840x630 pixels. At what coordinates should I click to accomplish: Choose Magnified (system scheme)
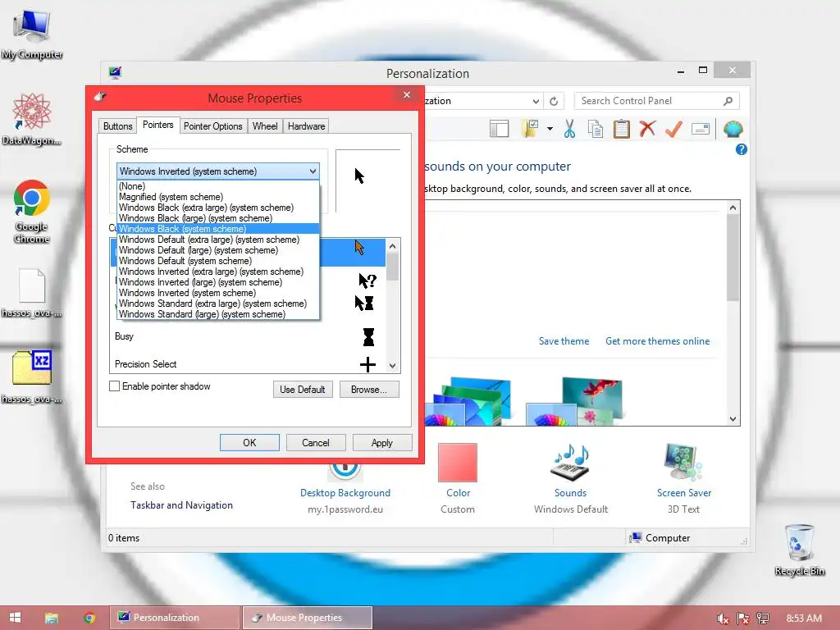tap(218, 197)
